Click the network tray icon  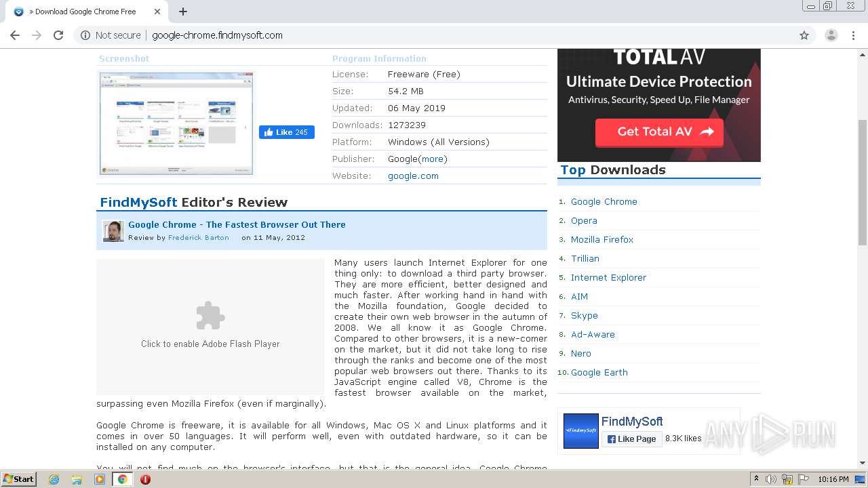click(787, 479)
